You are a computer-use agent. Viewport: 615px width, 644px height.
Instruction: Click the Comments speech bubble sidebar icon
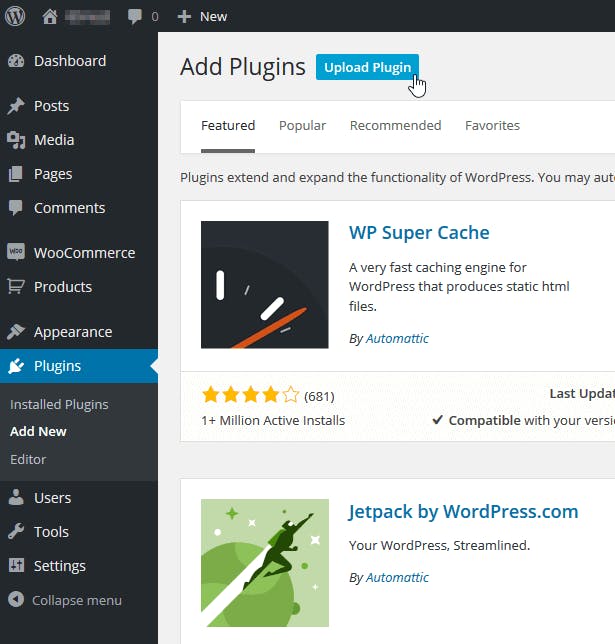pyautogui.click(x=16, y=208)
